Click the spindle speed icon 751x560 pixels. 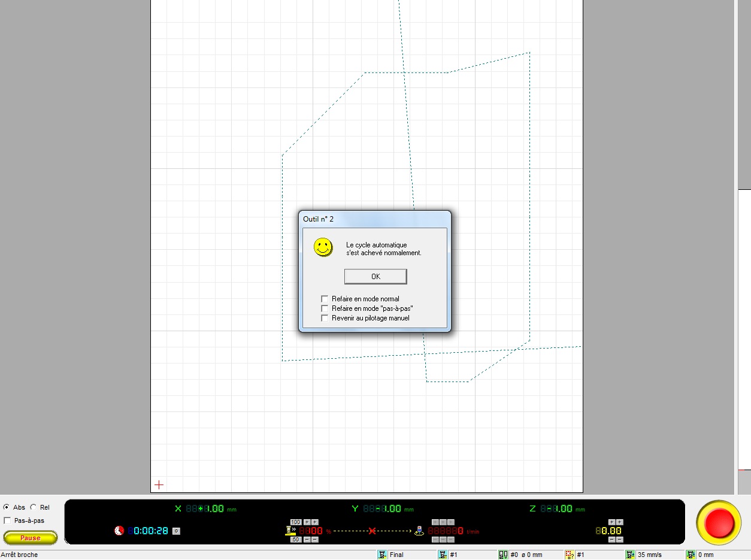click(x=419, y=531)
